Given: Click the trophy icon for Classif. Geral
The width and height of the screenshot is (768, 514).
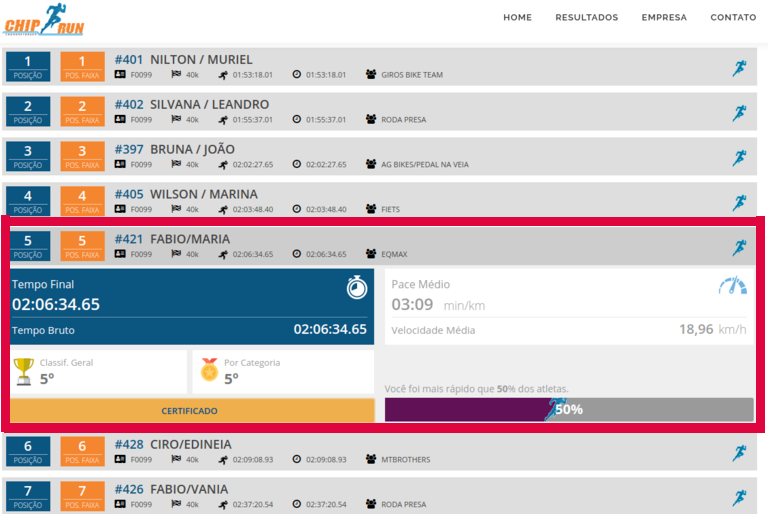Looking at the screenshot, I should tap(24, 371).
